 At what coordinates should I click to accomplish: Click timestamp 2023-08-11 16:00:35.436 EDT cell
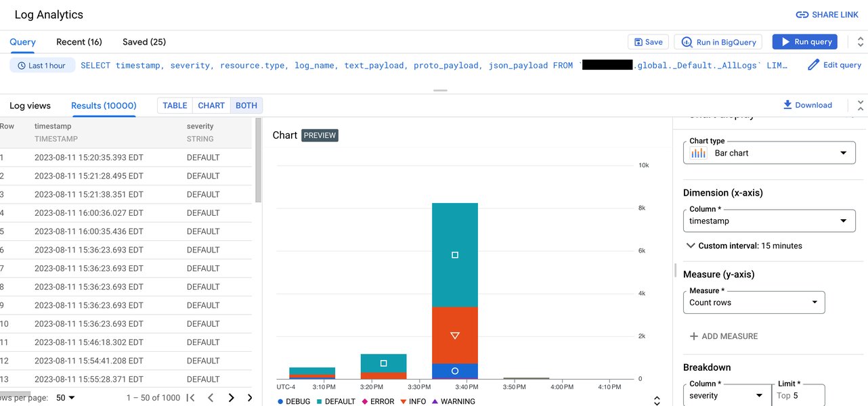tap(89, 231)
